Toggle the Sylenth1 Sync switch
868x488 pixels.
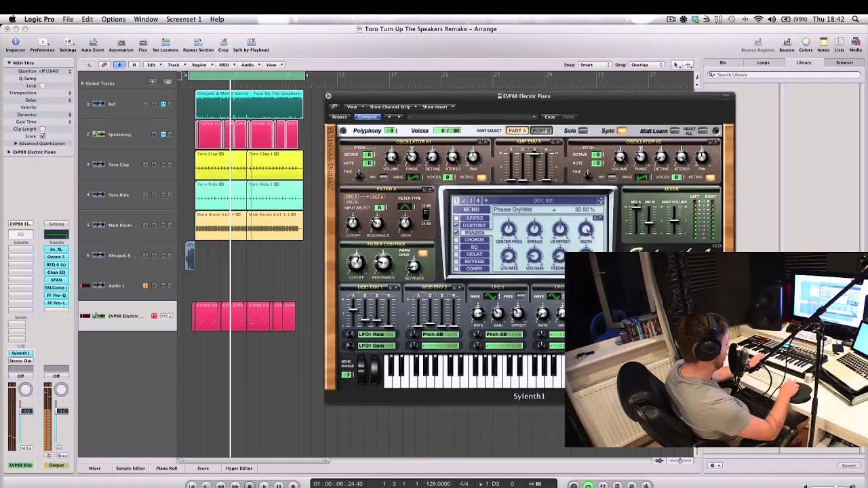pyautogui.click(x=622, y=131)
